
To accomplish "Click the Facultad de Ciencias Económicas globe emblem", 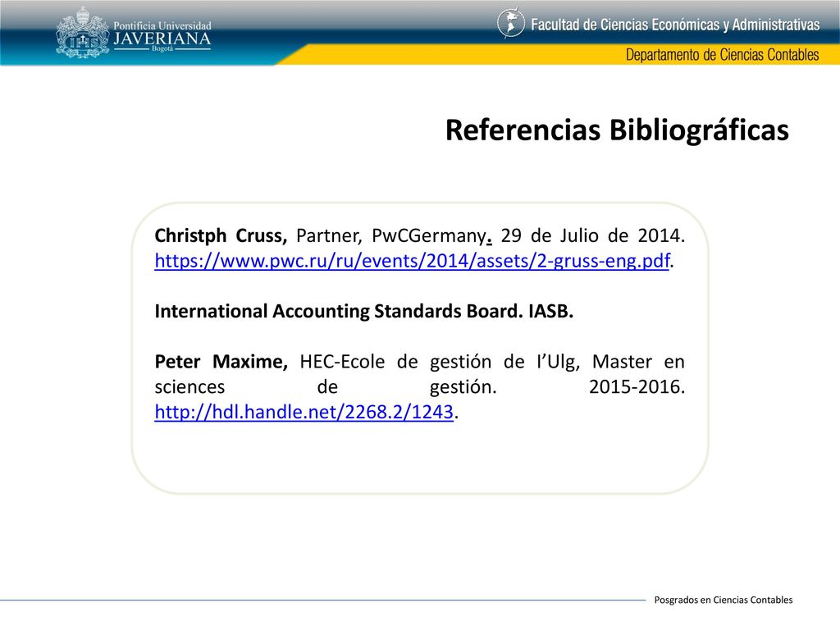I will 510,24.
